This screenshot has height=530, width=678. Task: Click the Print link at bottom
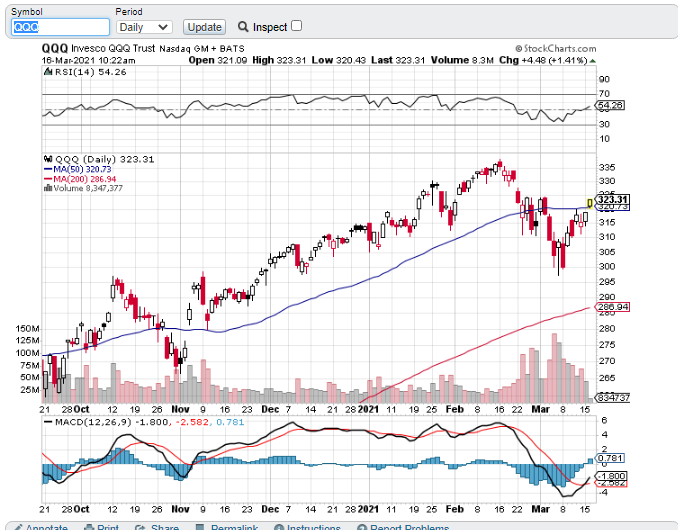pos(102,527)
